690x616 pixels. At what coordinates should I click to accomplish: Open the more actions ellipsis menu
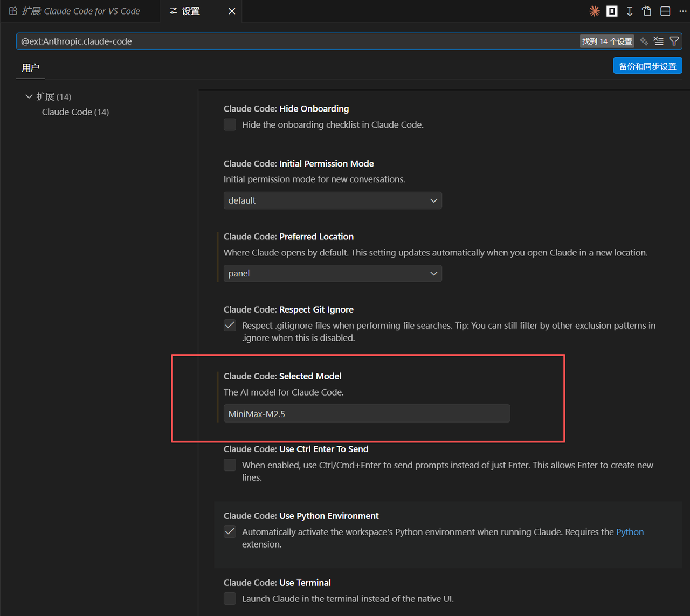pos(682,11)
